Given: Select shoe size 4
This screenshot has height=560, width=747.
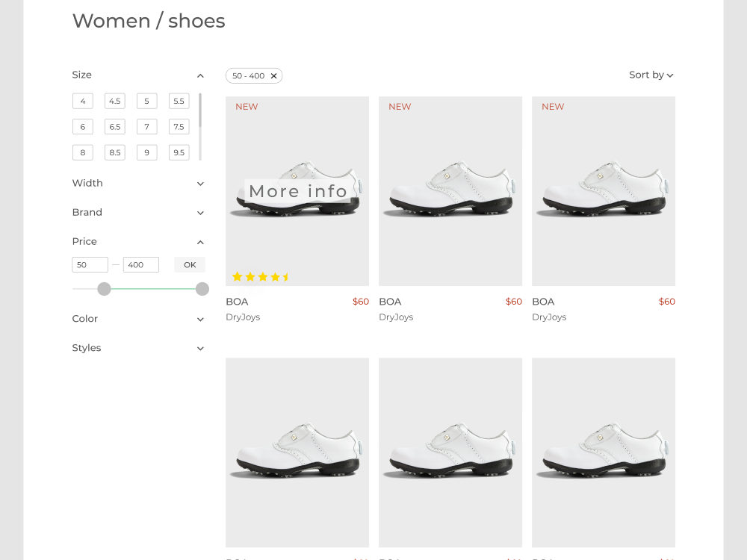Looking at the screenshot, I should 83,101.
